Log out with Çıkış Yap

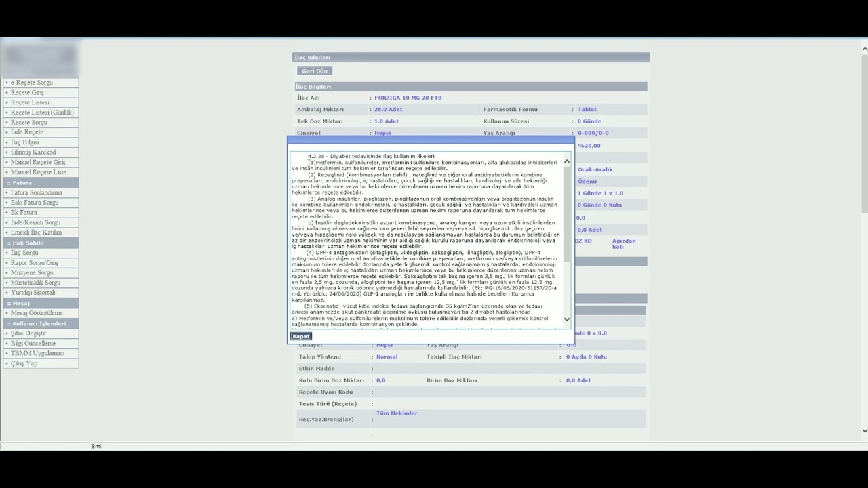[24, 363]
